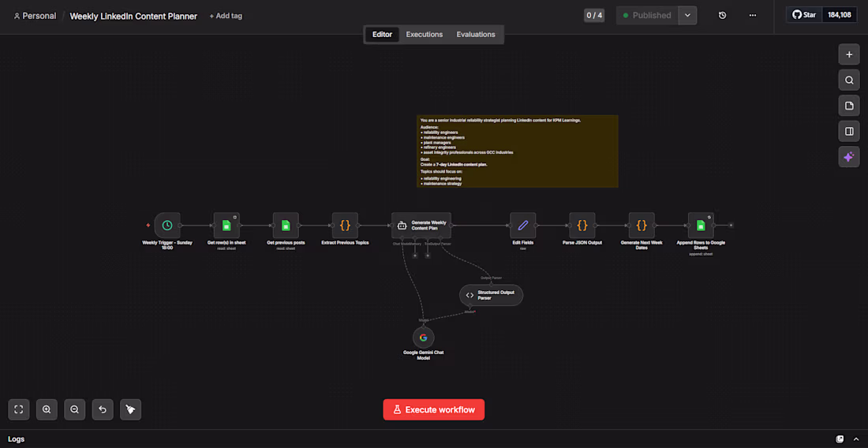Select the Append Rows to Google Sheets node
The height and width of the screenshot is (448, 868).
click(701, 225)
